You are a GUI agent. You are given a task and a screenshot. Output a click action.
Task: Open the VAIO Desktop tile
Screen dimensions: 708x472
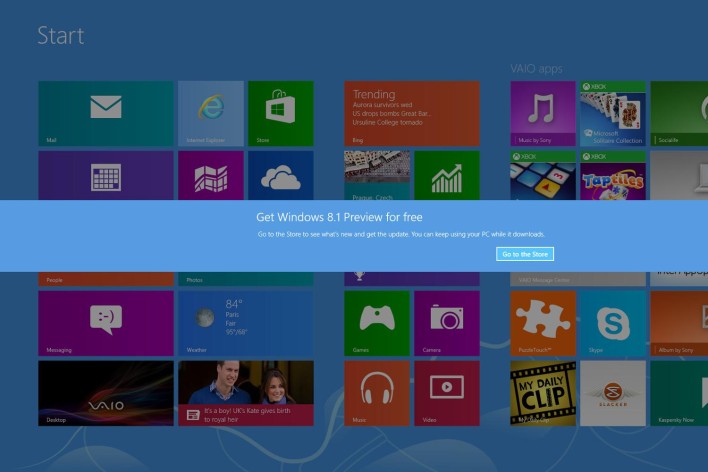pyautogui.click(x=106, y=393)
